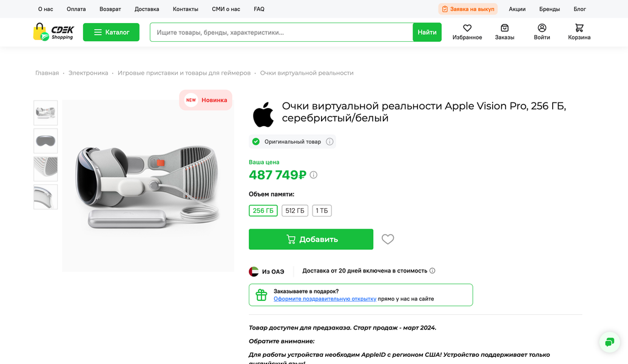Click delivery info icon after стоимость
The image size is (628, 364).
(432, 271)
